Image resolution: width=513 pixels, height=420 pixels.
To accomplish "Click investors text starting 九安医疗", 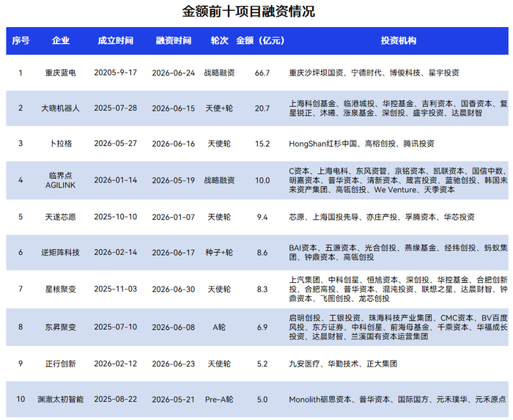I will click(x=343, y=364).
